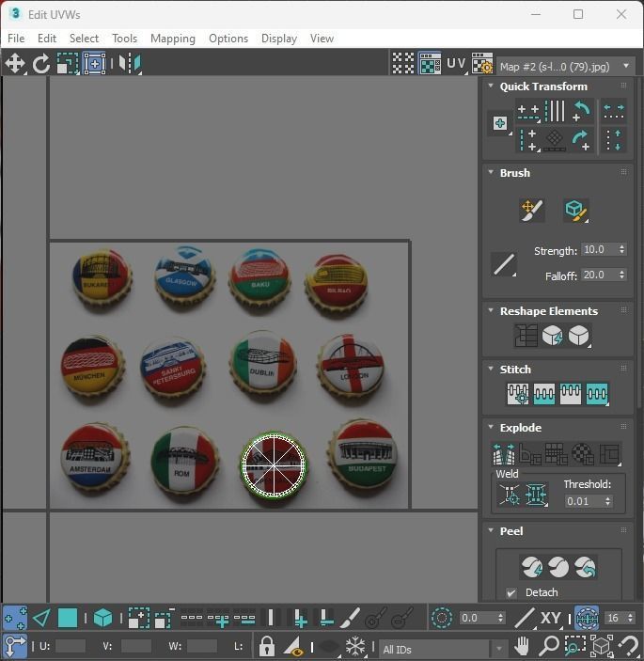This screenshot has width=644, height=661.
Task: Click the Reset Peel icon
Action: pyautogui.click(x=586, y=567)
